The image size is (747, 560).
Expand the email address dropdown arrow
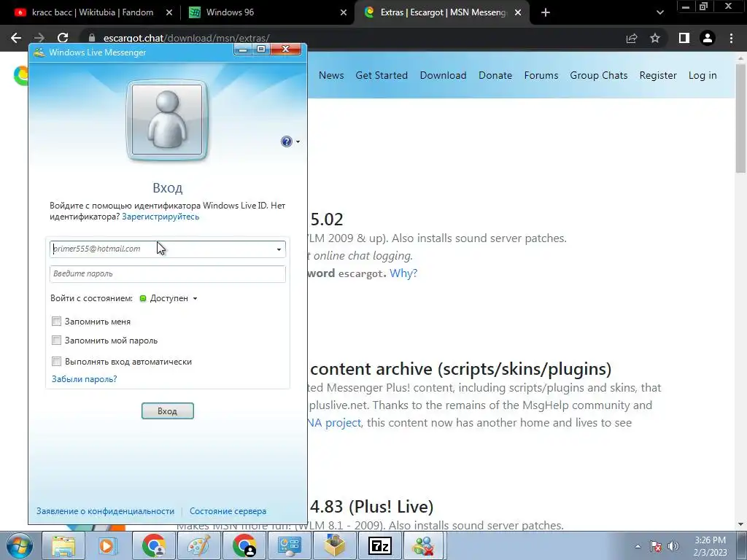click(279, 249)
